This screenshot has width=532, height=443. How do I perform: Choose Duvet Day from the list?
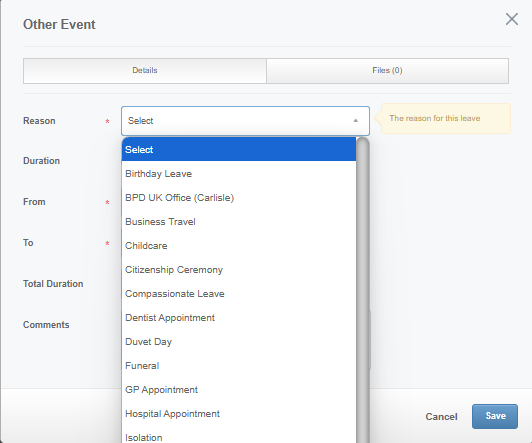point(239,342)
